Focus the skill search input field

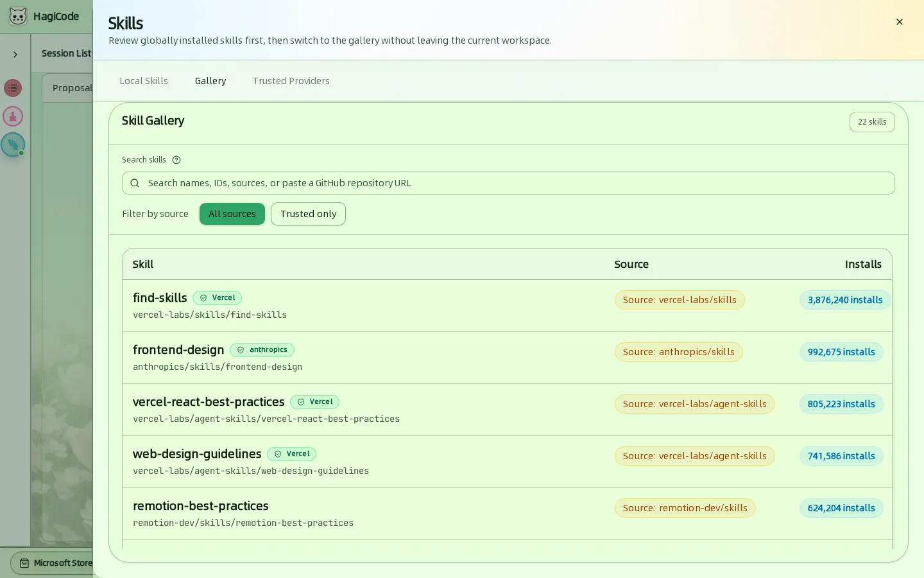(508, 183)
